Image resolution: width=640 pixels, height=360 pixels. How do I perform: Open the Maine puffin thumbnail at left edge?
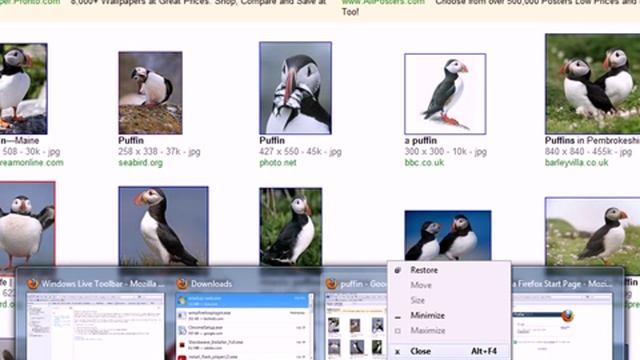coord(23,89)
